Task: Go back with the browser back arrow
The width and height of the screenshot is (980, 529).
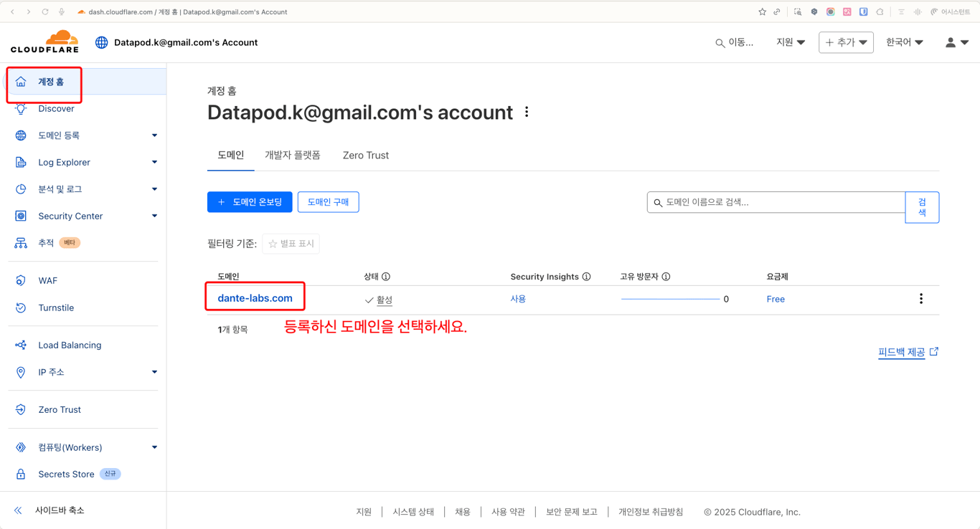Action: [x=12, y=12]
